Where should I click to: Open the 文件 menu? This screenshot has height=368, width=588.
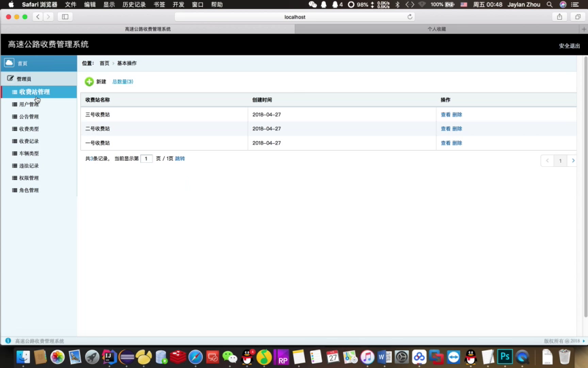pos(71,5)
